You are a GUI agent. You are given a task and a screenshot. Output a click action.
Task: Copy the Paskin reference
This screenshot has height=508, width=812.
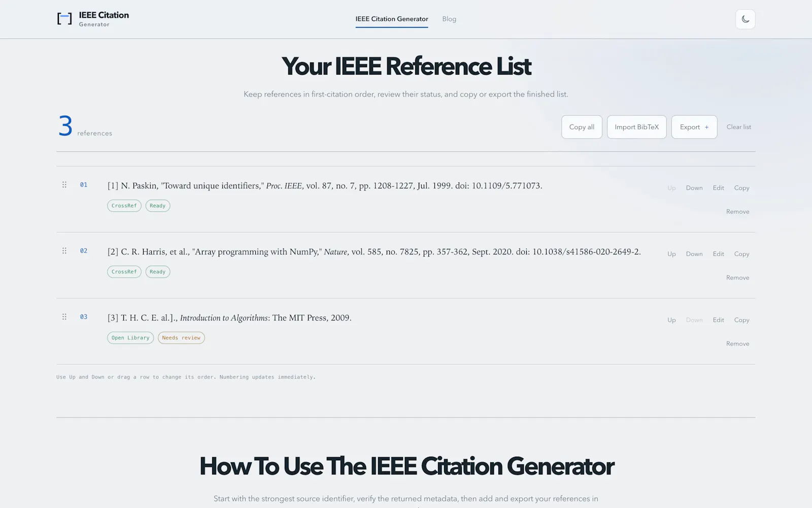pyautogui.click(x=741, y=188)
